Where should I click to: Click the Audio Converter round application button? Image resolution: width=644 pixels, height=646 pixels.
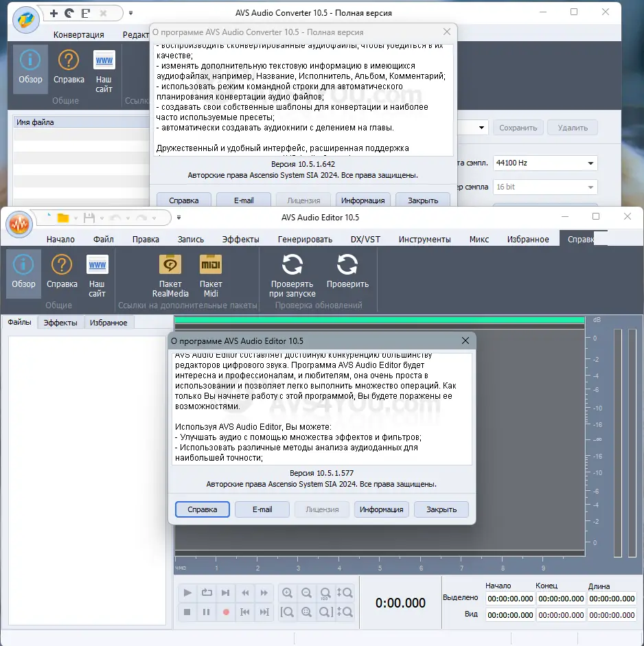point(26,19)
